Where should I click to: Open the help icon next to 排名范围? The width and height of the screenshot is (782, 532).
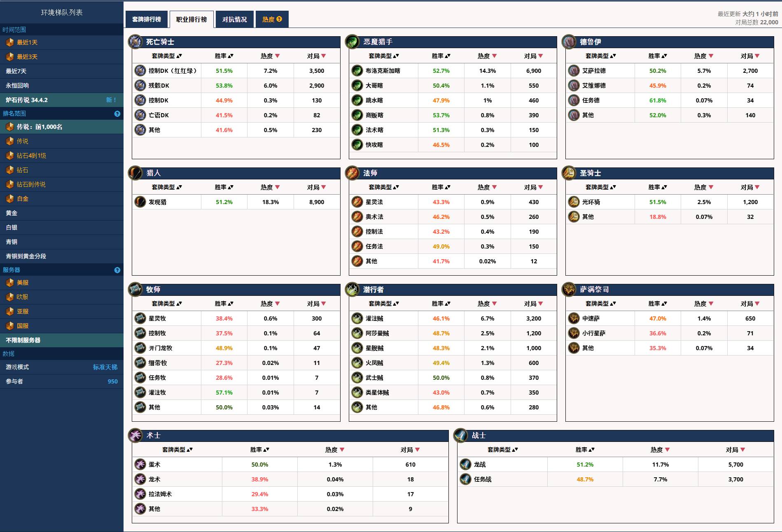117,114
